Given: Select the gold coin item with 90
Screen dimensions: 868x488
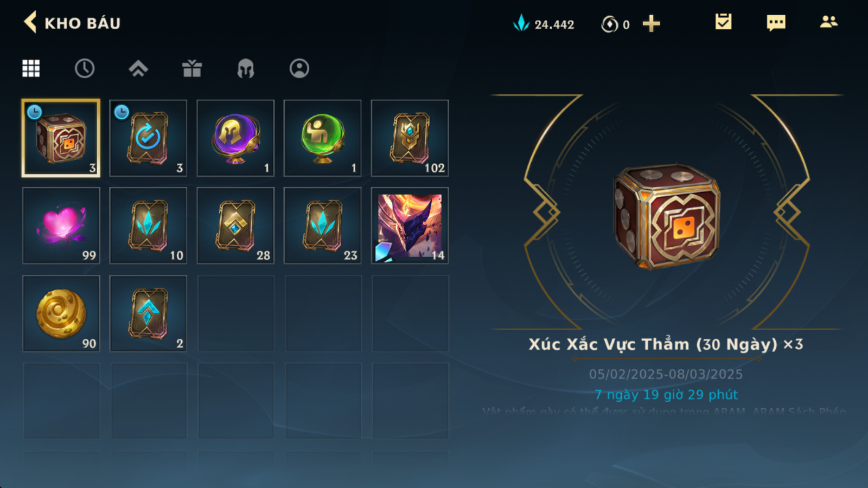Looking at the screenshot, I should (61, 313).
